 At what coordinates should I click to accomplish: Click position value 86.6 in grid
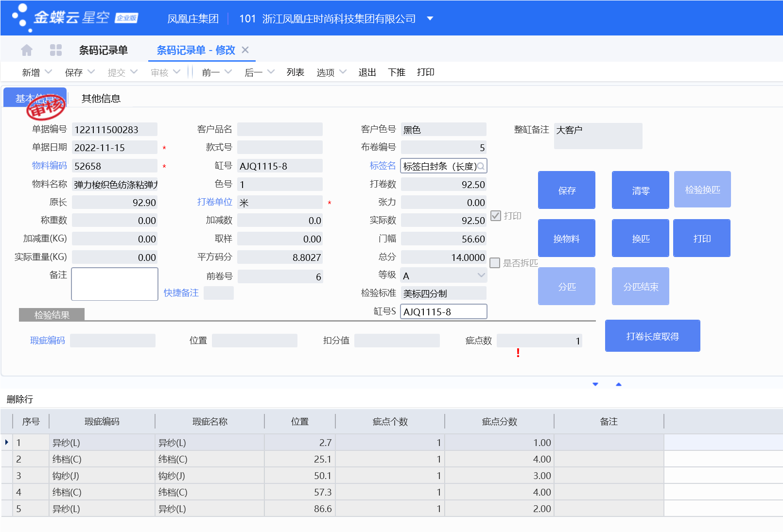pos(300,509)
